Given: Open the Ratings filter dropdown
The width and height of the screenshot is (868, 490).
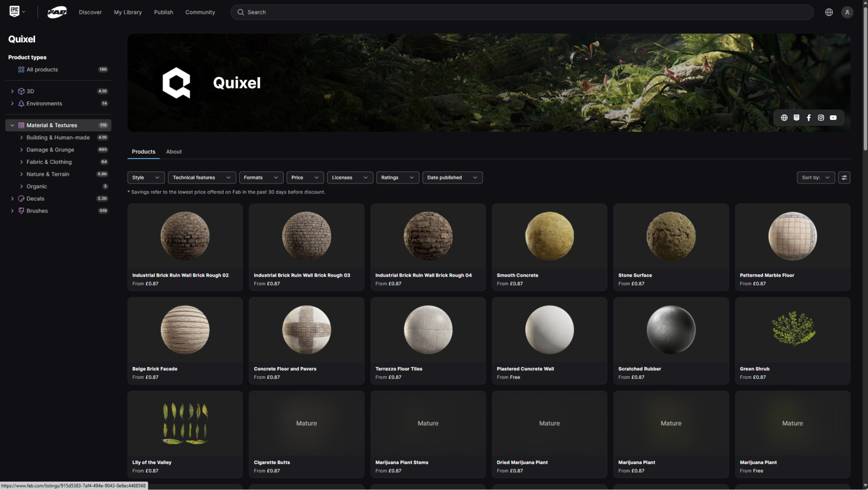Looking at the screenshot, I should tap(397, 177).
